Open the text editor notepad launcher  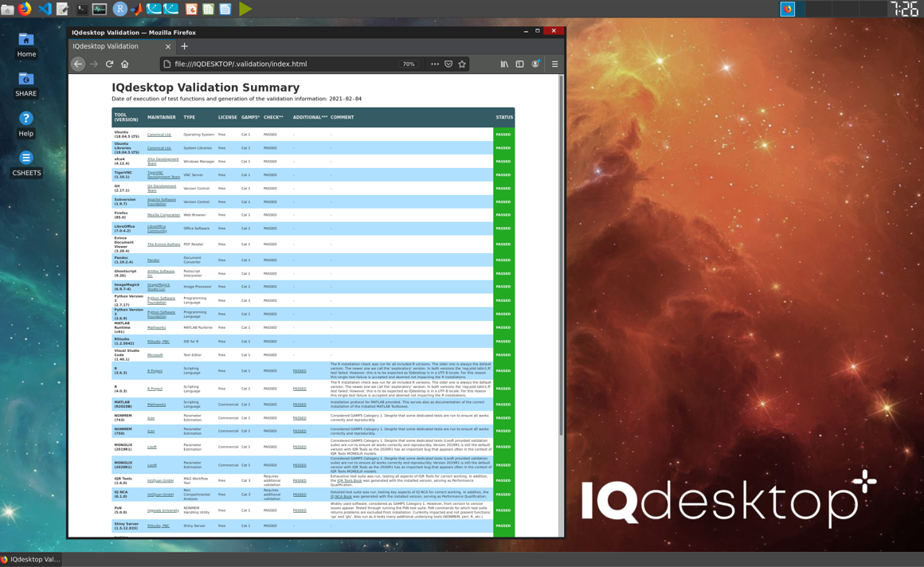[62, 9]
